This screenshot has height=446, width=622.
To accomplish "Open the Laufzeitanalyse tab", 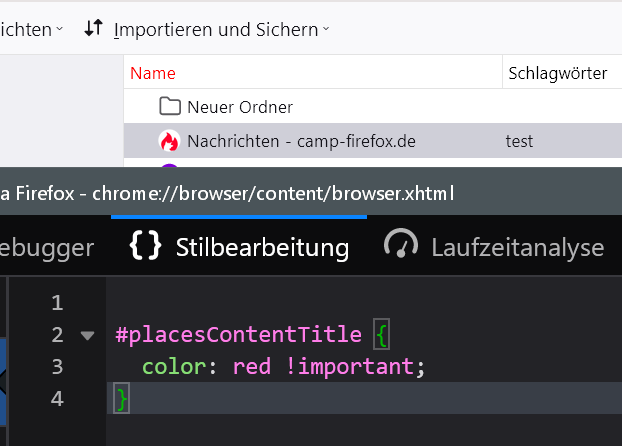I will point(517,247).
